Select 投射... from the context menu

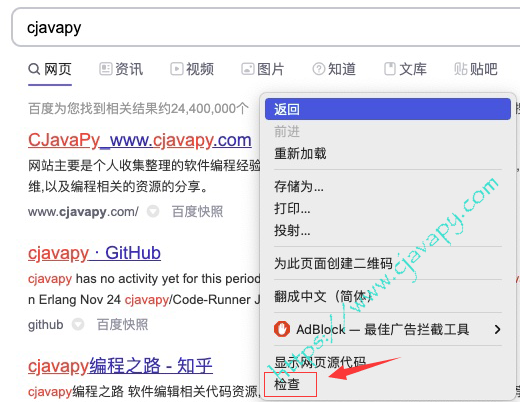pos(388,230)
